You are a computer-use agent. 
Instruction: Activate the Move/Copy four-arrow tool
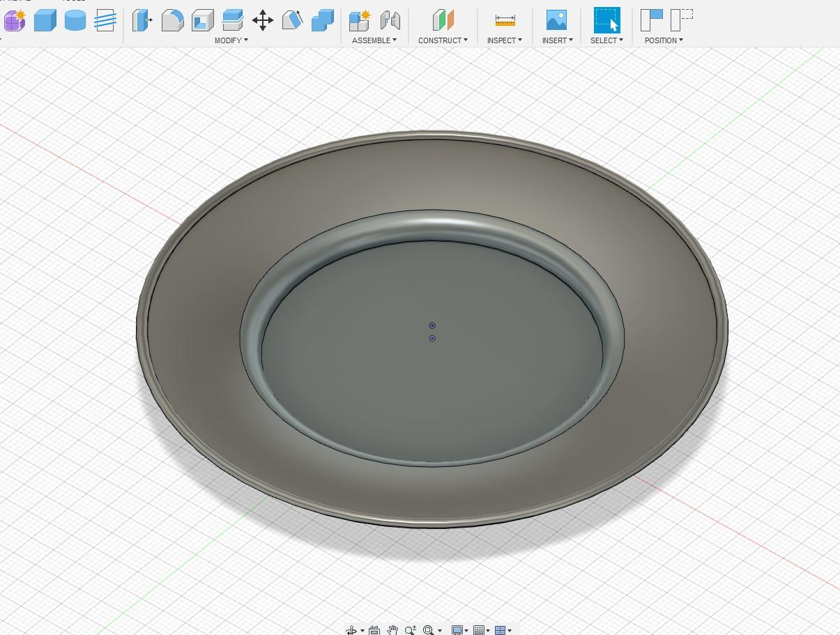[x=262, y=20]
